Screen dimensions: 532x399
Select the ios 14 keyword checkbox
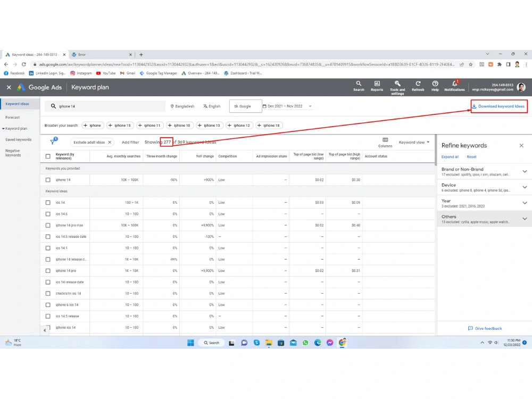point(48,203)
